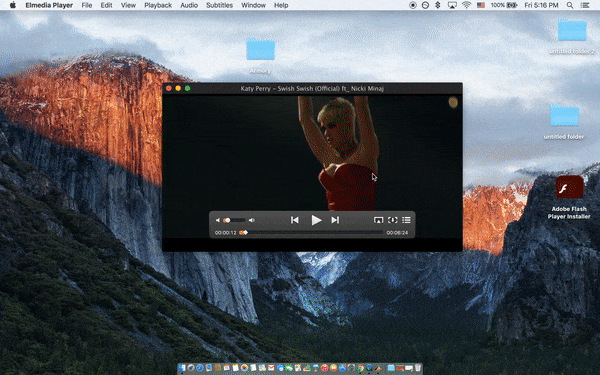Screen dimensions: 600x375
Task: Skip to the previous track
Action: point(295,220)
